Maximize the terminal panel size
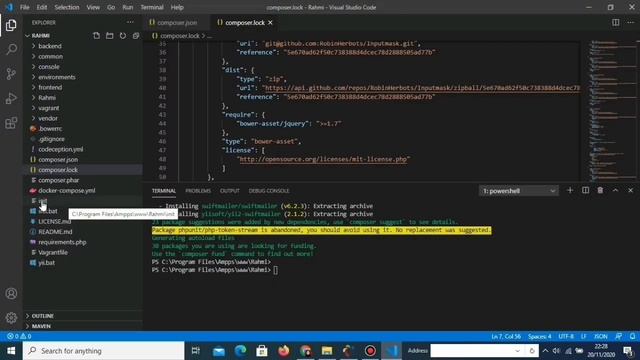Viewport: 640px width, 360px height. 616,191
